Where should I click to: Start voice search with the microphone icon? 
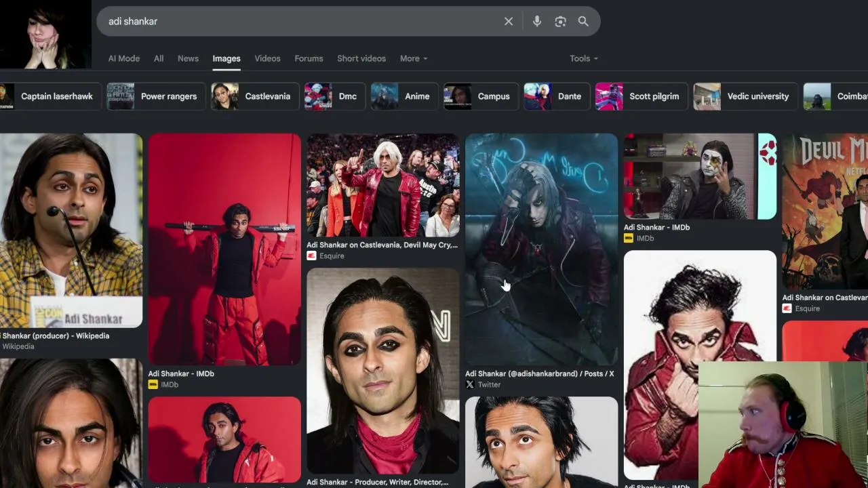pos(536,21)
